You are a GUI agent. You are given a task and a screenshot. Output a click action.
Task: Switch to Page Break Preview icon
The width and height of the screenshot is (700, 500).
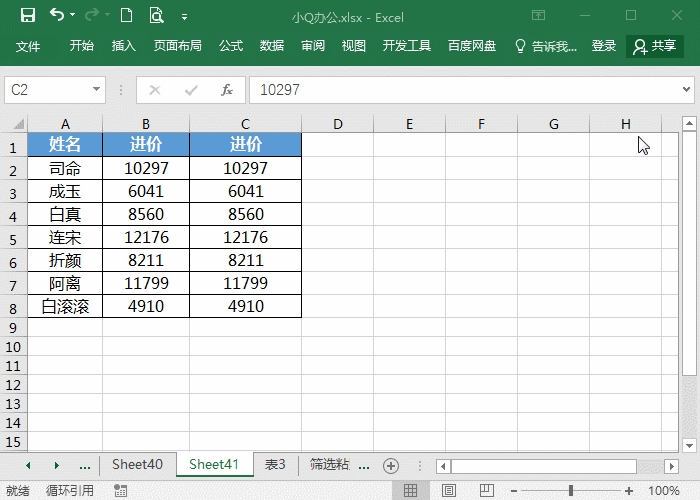pos(487,491)
